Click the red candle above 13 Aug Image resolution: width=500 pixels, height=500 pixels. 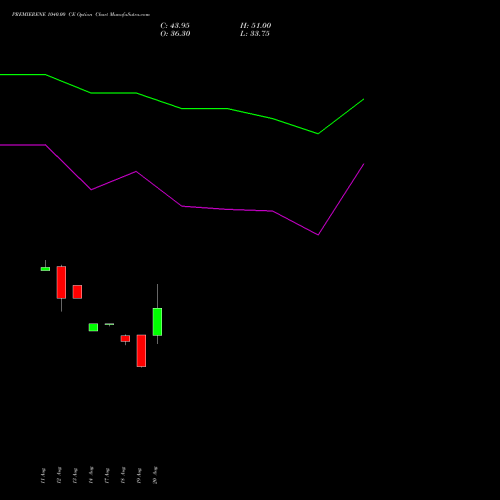[x=77, y=292]
